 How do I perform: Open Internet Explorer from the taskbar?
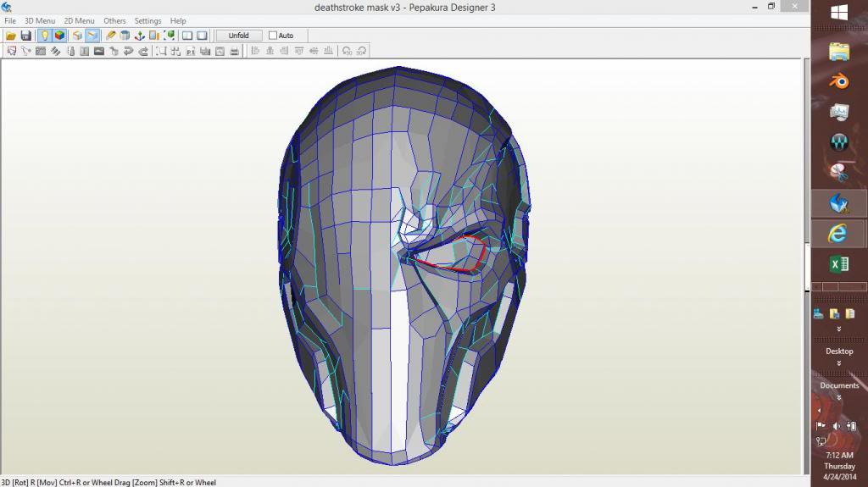(x=838, y=233)
